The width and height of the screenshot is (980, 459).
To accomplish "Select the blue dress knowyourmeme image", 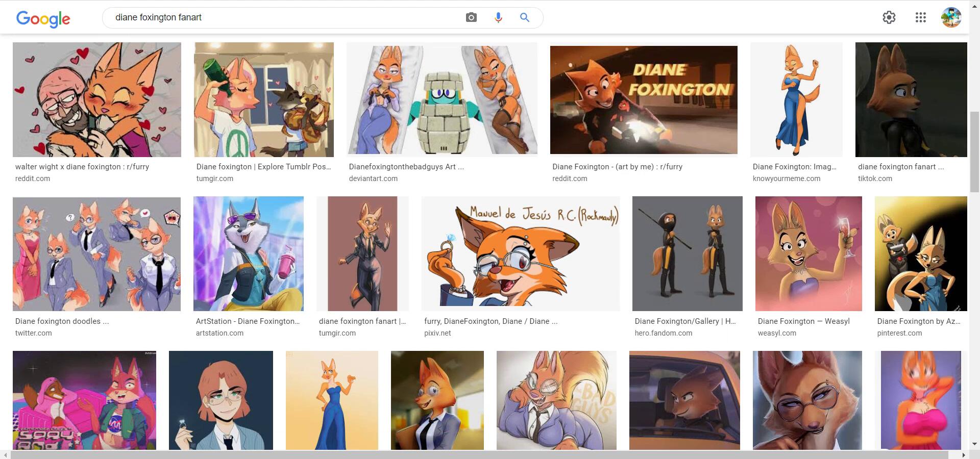I will click(x=796, y=99).
